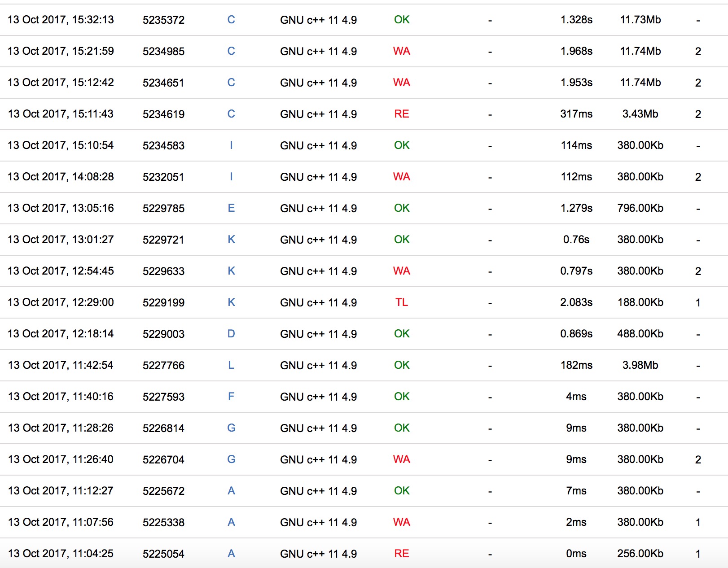The width and height of the screenshot is (728, 568).
Task: Click problem A link in submission 5225054 row
Action: (231, 554)
